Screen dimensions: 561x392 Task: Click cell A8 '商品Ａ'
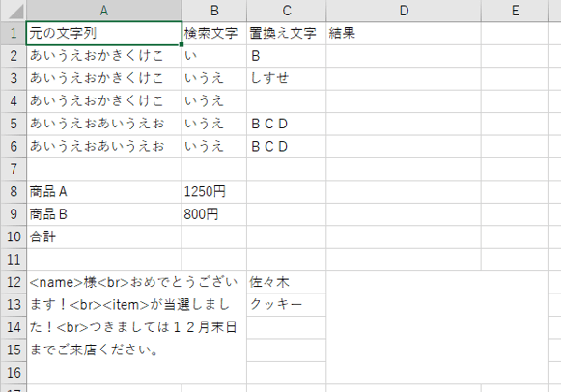(x=103, y=192)
